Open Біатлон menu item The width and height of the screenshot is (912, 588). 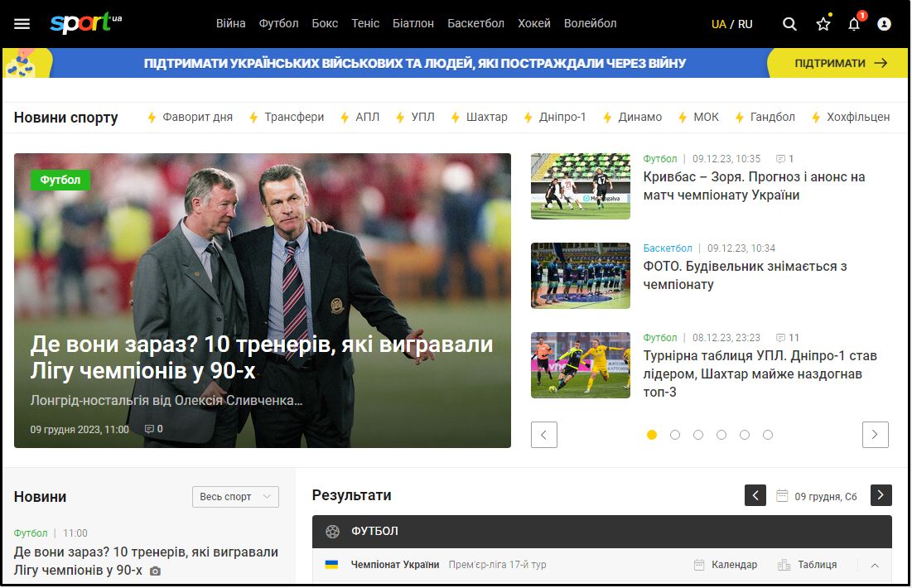(413, 23)
